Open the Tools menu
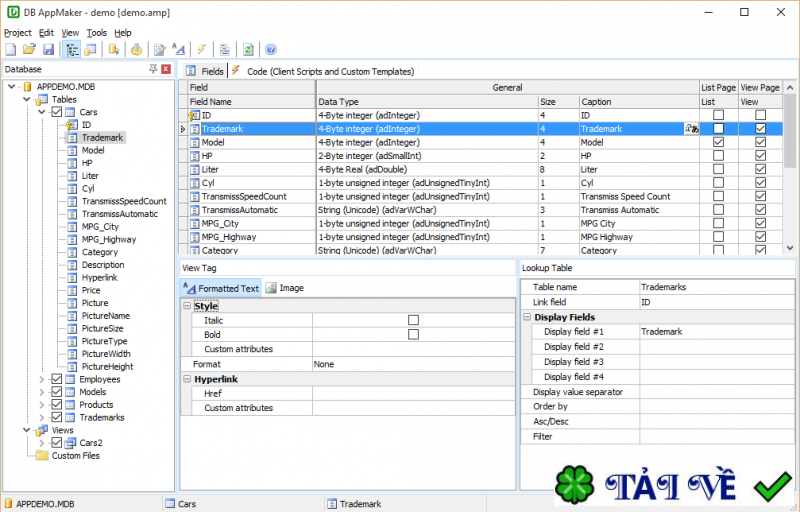 click(x=96, y=33)
